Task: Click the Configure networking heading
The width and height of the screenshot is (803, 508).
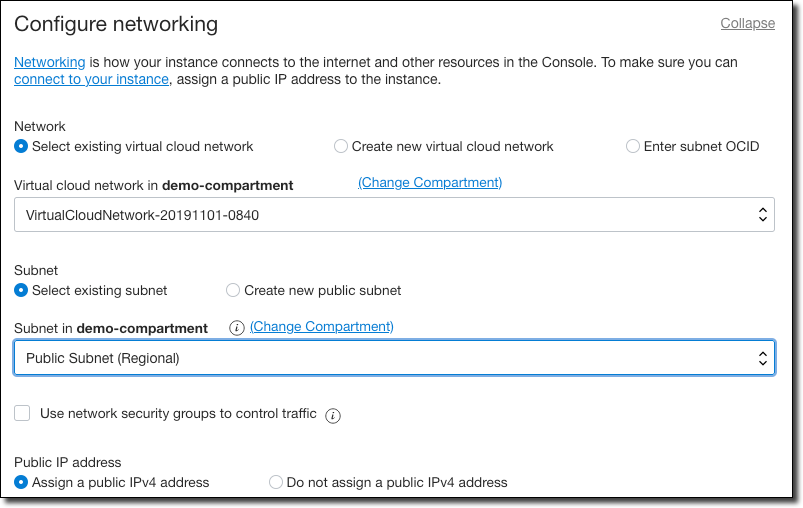Action: [x=116, y=24]
